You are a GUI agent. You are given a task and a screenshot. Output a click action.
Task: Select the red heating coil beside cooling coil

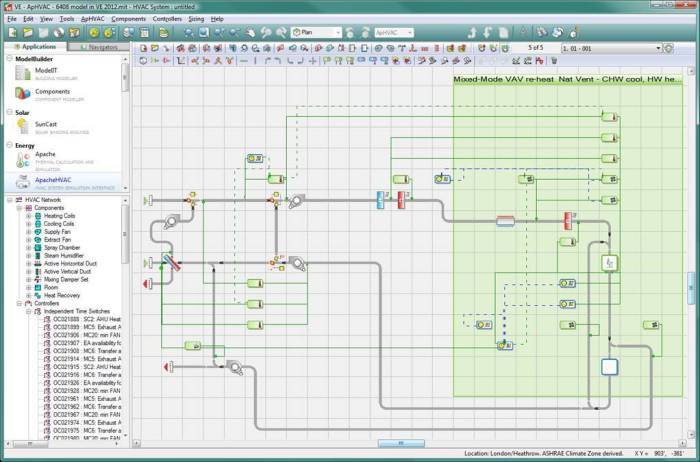click(401, 200)
